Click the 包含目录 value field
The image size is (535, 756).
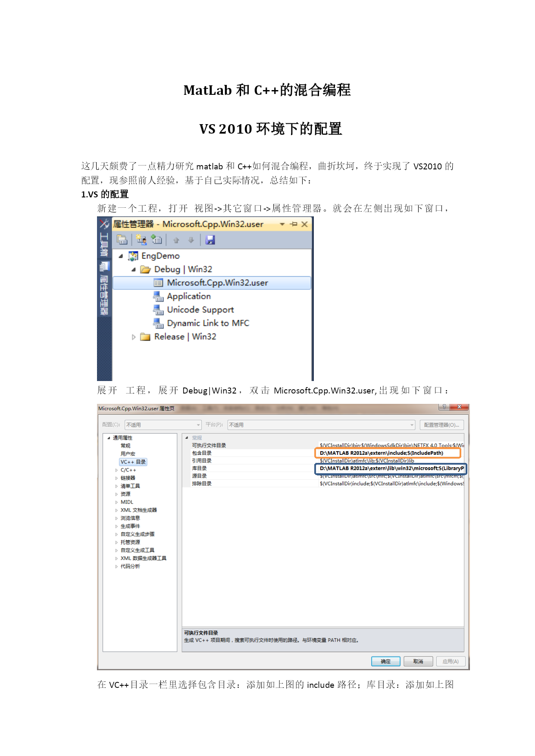[388, 453]
